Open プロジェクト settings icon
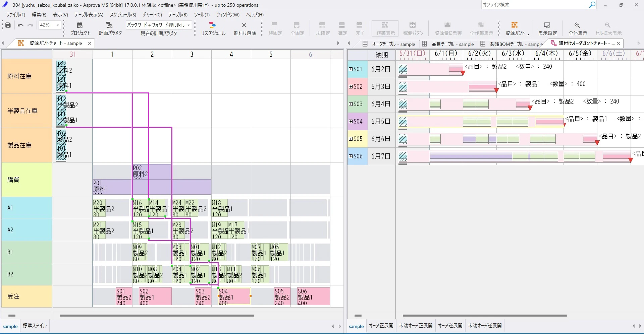 80,28
